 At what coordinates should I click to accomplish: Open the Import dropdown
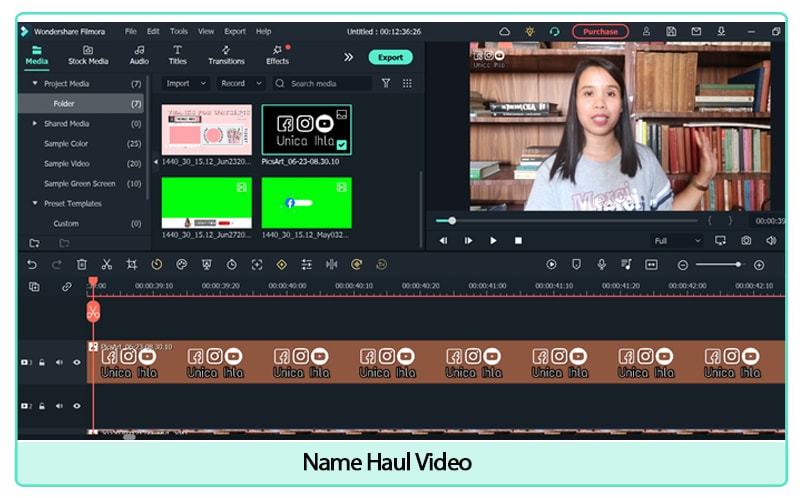[186, 83]
